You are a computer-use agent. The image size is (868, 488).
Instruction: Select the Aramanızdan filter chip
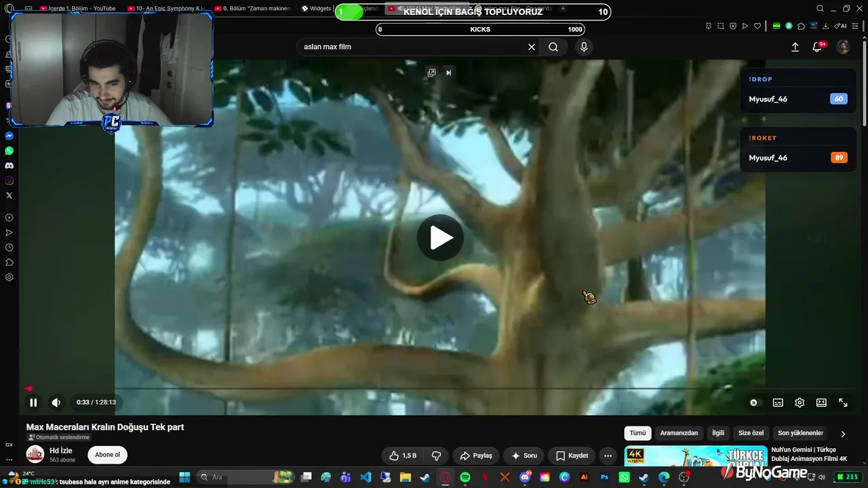coord(679,433)
